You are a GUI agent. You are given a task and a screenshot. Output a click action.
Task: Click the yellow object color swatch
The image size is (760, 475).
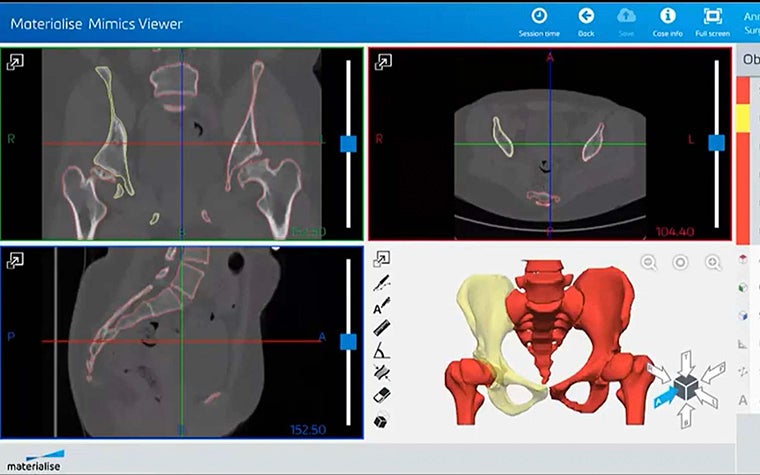click(743, 119)
